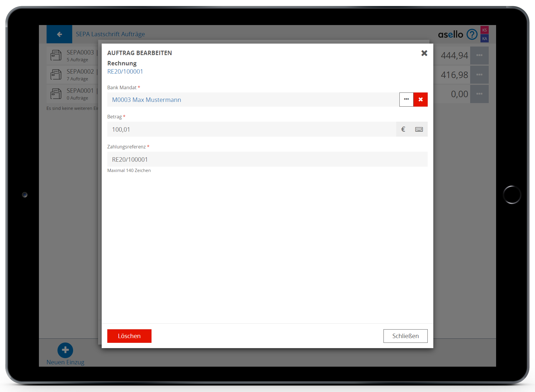Close the Auftrag bearbeiten dialog with X
The image size is (535, 392).
pyautogui.click(x=424, y=53)
